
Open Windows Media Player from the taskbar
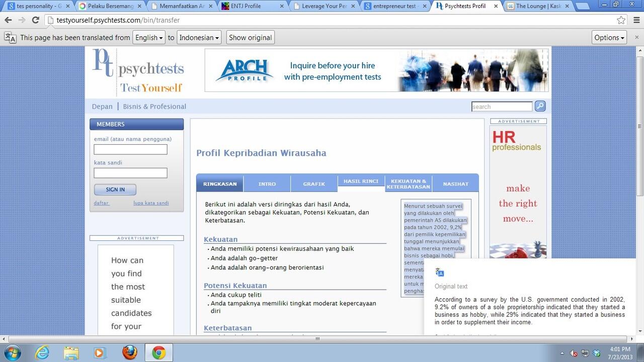point(100,352)
